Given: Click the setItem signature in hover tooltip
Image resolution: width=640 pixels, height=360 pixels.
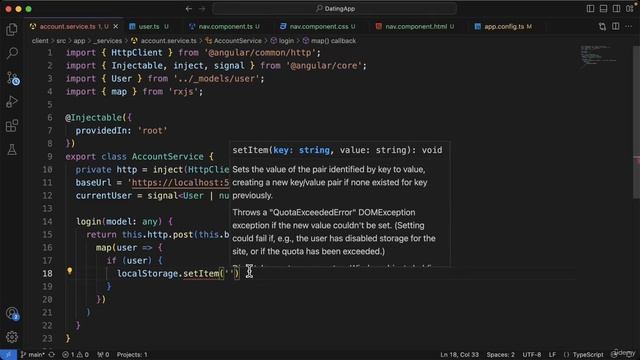Looking at the screenshot, I should click(x=337, y=150).
